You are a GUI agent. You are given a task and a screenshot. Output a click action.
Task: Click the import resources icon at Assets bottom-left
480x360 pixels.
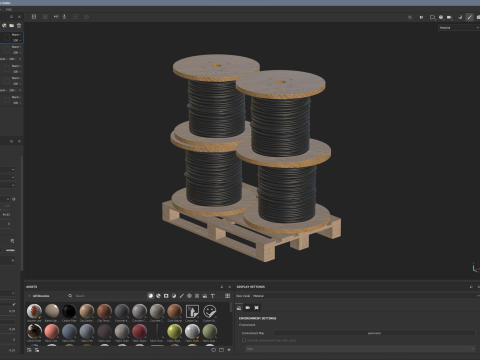coord(29,350)
